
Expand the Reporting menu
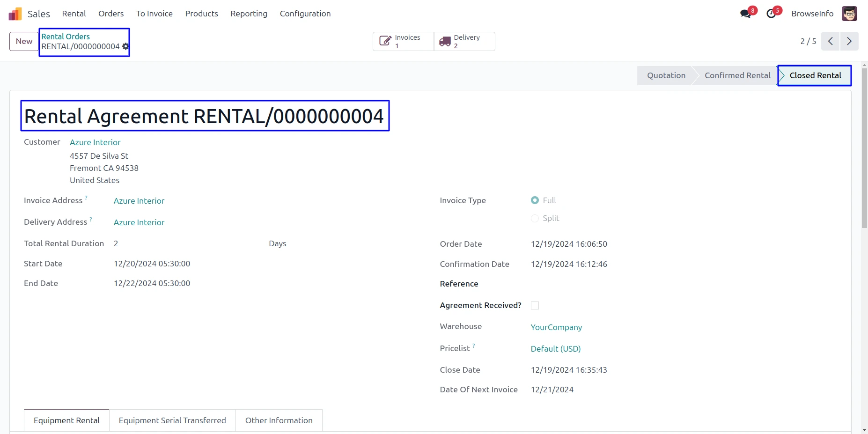[249, 14]
